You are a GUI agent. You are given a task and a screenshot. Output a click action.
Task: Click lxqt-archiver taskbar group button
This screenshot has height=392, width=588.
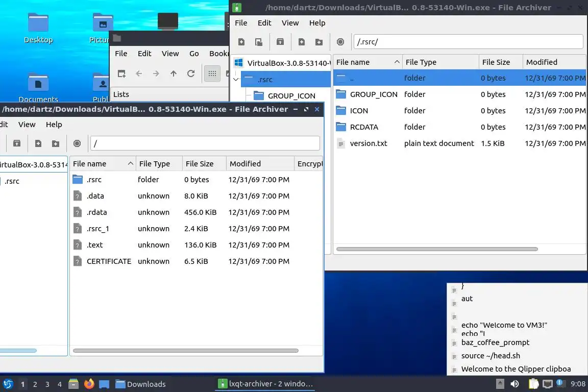(265, 384)
